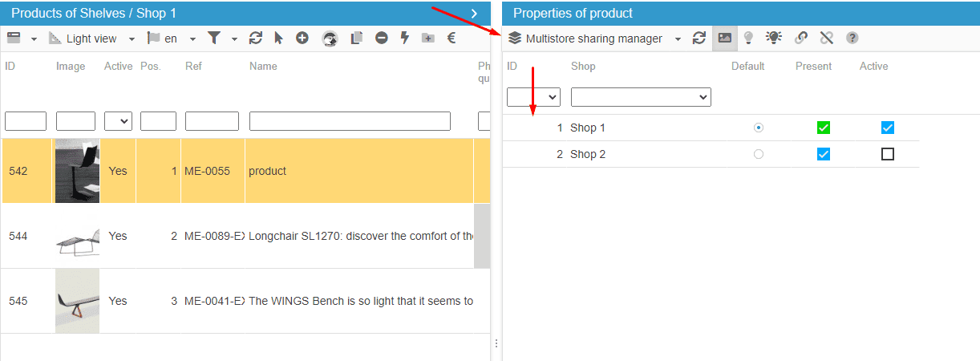Click the Name filter input field
Screen dimensions: 980x361
[x=350, y=121]
